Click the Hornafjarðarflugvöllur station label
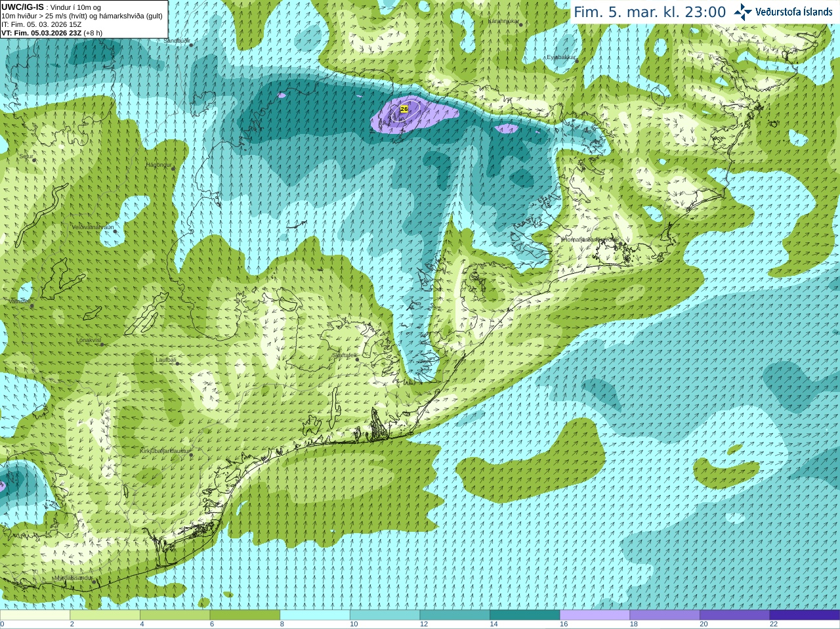This screenshot has width=840, height=629. pos(589,240)
